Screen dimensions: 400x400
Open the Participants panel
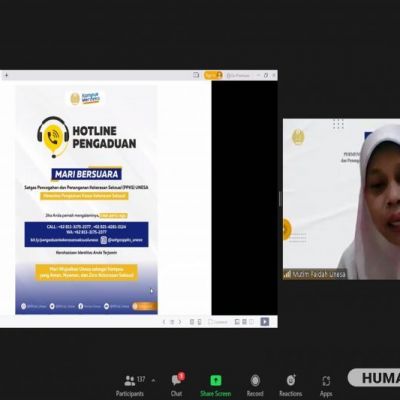[130, 386]
